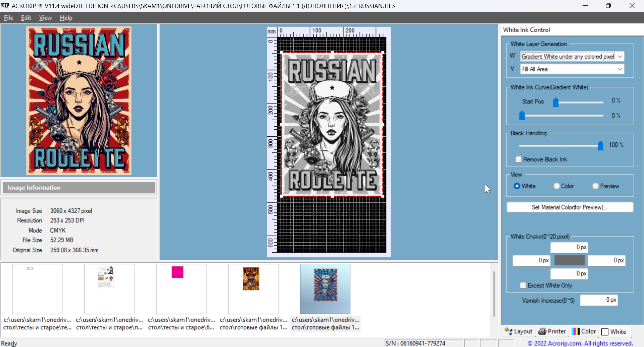Select the Russian Roulette file thumbnail
Viewport: 644px width, 347px height.
click(325, 289)
